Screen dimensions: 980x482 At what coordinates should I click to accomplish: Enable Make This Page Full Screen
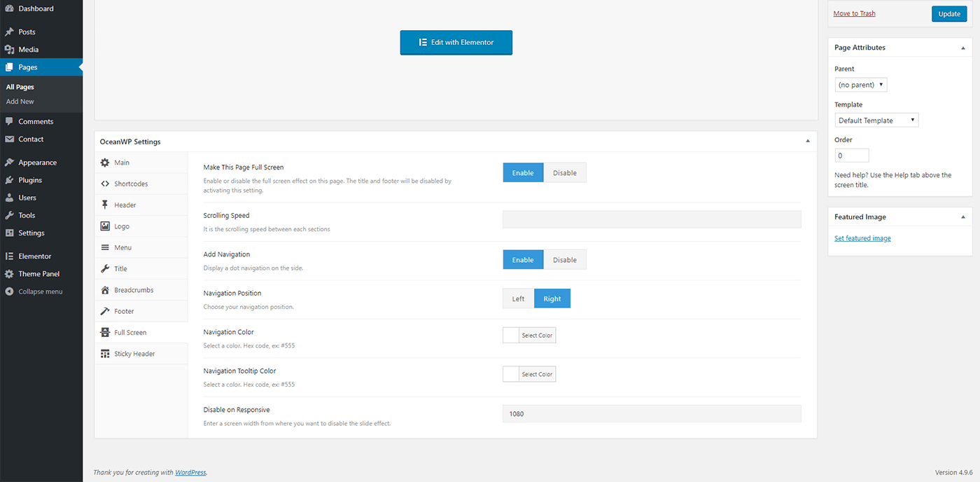click(523, 173)
